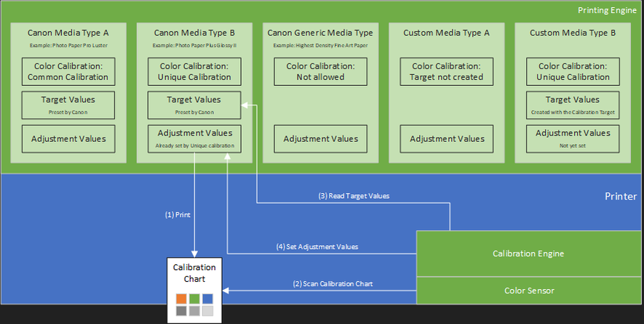The width and height of the screenshot is (644, 324).
Task: Click 'Example: Photo Paper Plus Glossy II' text
Action: coord(194,45)
